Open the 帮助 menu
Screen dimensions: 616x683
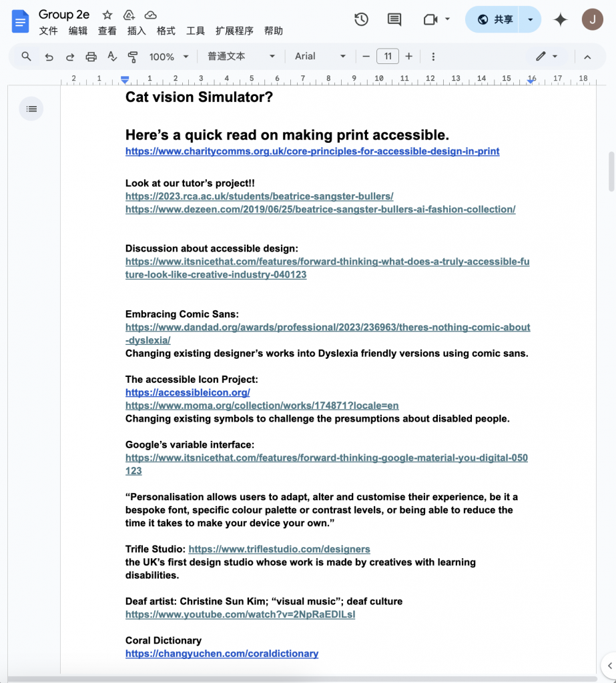(x=274, y=31)
